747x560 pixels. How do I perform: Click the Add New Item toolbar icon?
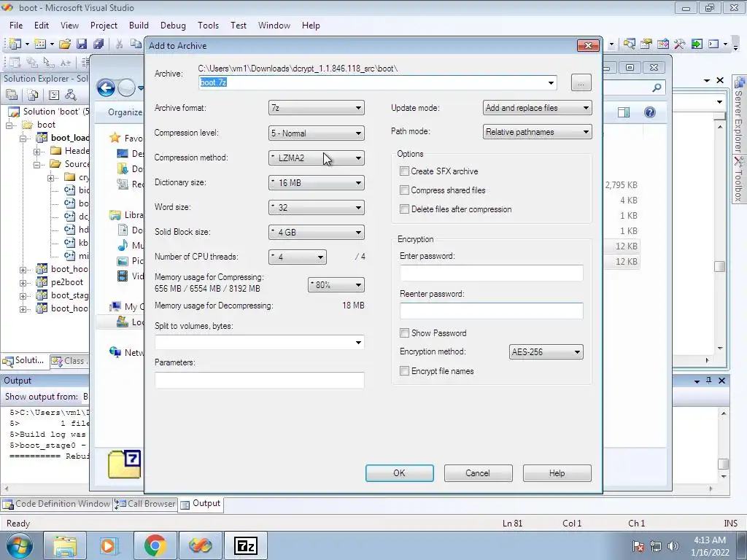point(41,44)
